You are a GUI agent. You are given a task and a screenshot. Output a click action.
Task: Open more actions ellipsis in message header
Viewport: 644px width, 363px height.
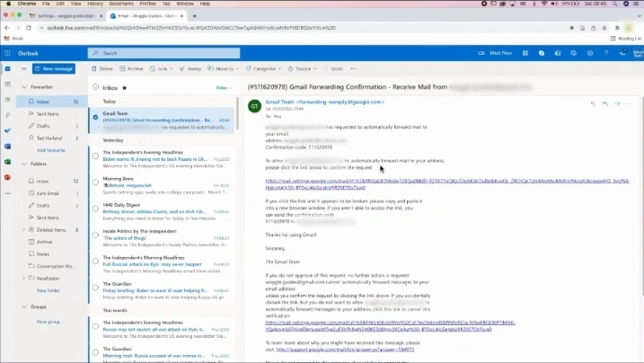point(629,104)
